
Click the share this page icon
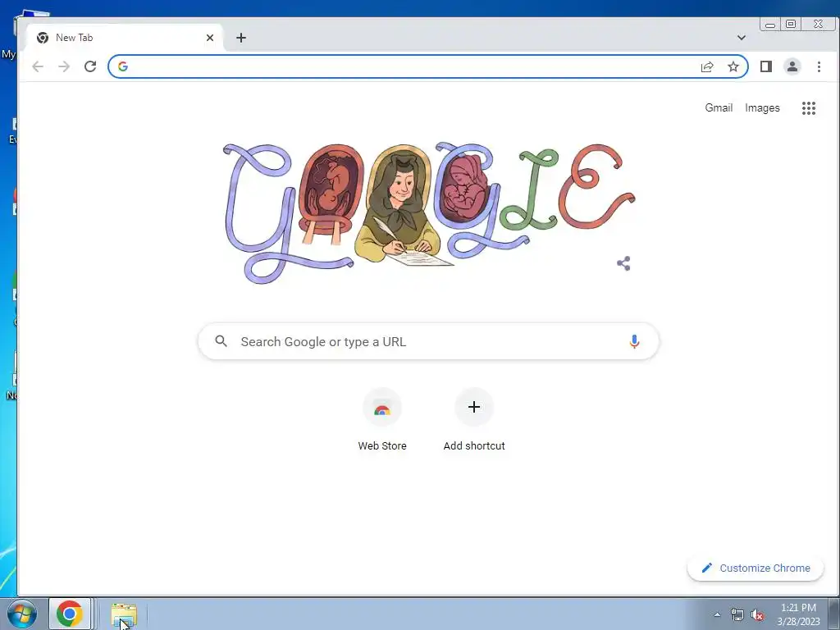pos(707,66)
